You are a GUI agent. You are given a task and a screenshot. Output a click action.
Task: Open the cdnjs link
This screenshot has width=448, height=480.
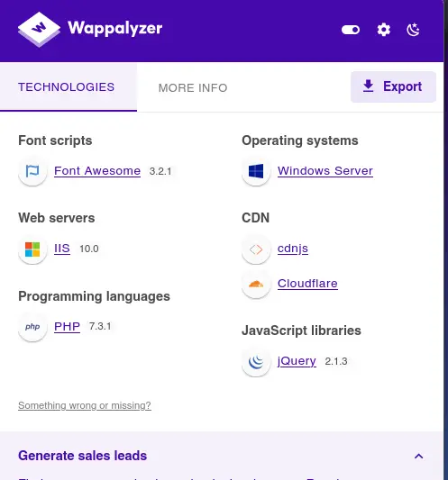pyautogui.click(x=293, y=249)
